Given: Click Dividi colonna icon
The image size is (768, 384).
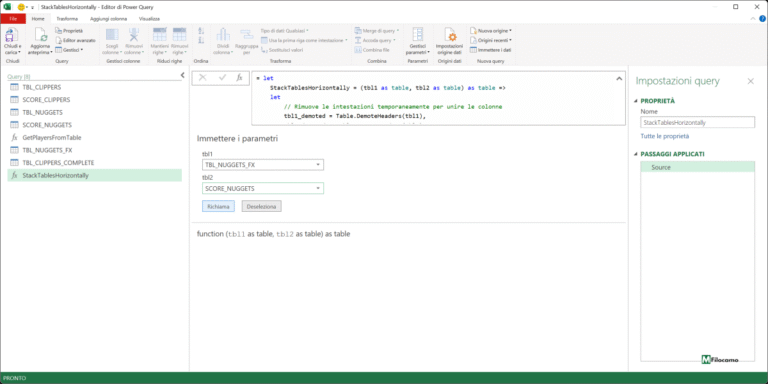Looking at the screenshot, I should [223, 35].
